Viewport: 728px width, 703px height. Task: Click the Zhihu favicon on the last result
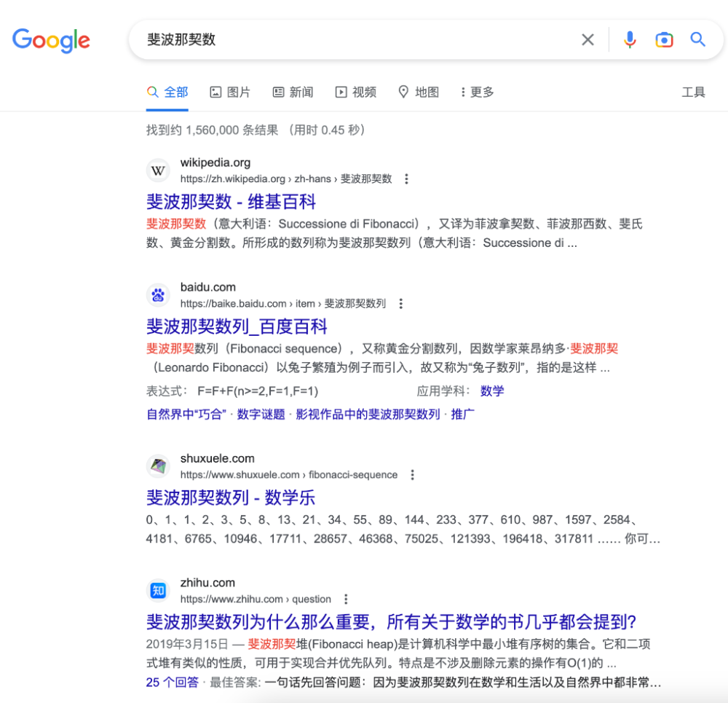point(158,590)
